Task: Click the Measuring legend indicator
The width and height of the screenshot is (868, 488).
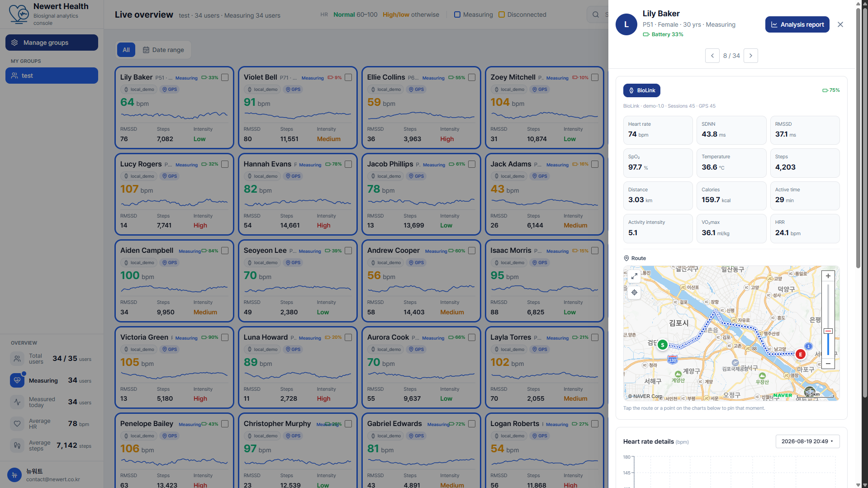Action: pos(473,14)
